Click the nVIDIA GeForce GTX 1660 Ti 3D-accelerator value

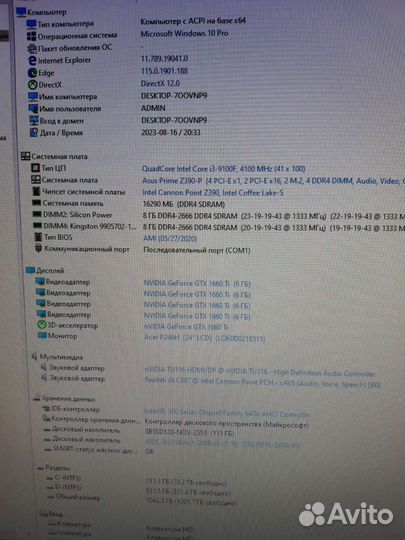point(186,327)
